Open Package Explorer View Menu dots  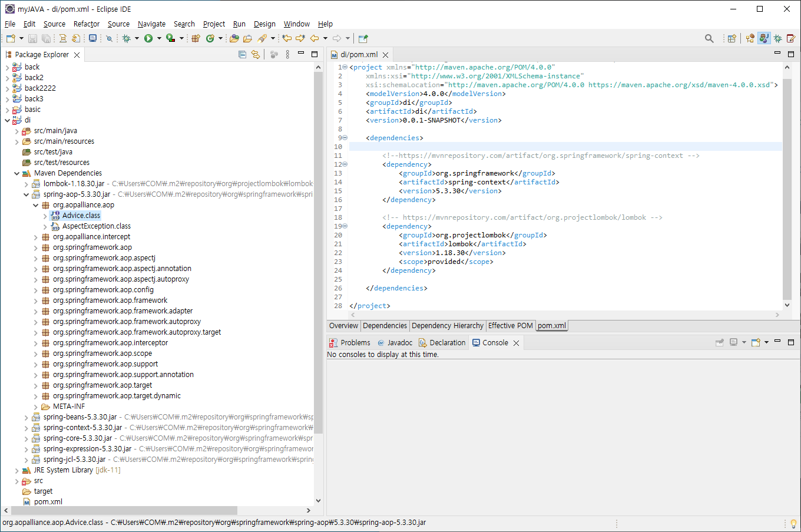point(287,54)
